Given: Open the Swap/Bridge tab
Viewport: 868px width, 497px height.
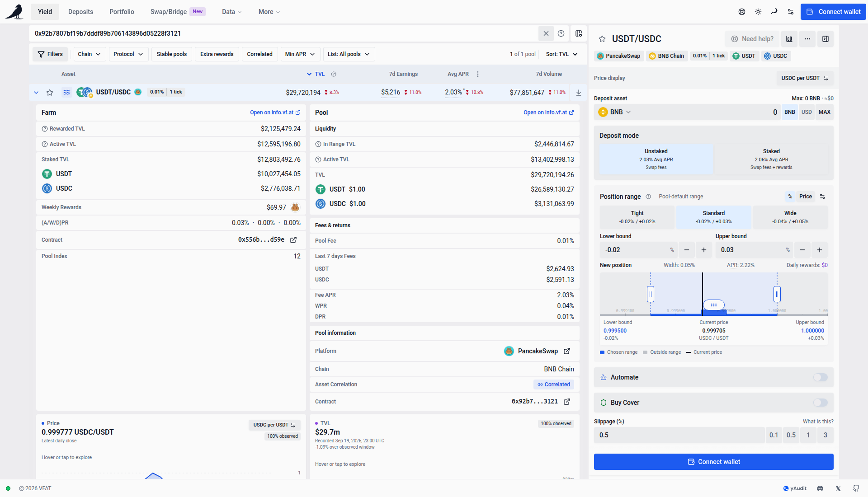Looking at the screenshot, I should pos(178,12).
